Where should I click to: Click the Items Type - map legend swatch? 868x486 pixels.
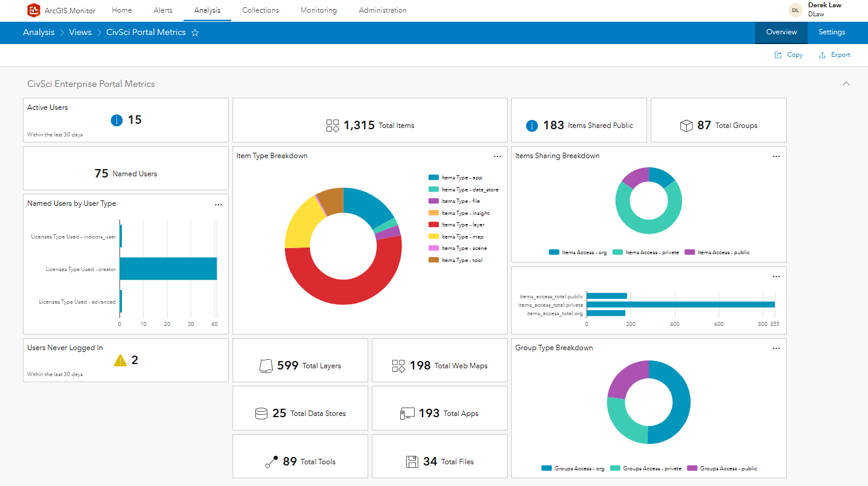433,237
